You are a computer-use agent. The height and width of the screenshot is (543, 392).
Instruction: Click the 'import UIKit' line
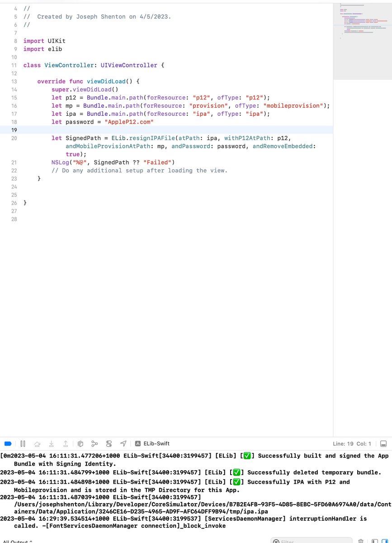[44, 41]
